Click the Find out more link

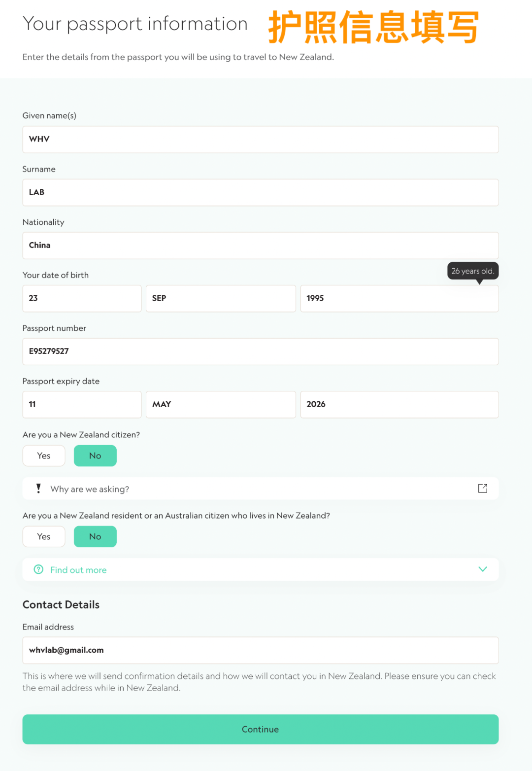coord(78,570)
